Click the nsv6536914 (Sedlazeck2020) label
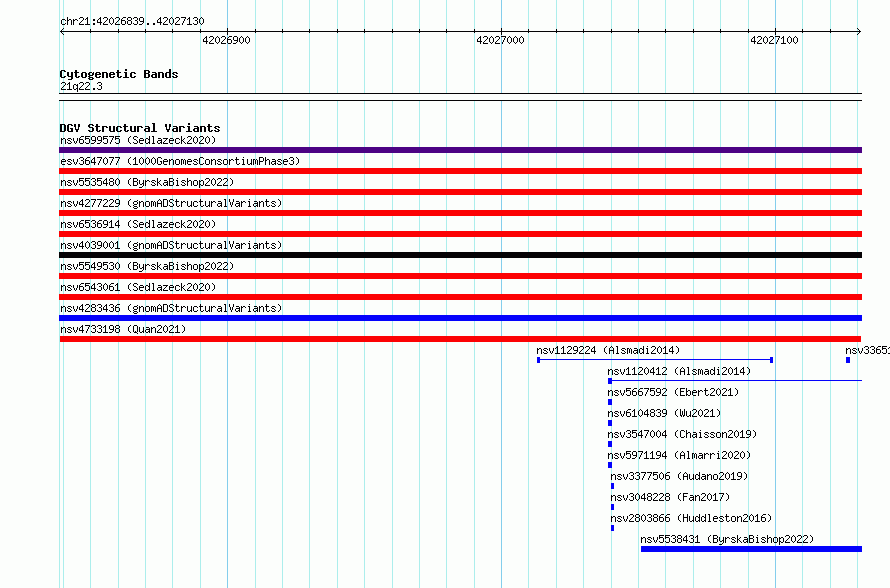Viewport: 890px width, 588px height. coord(138,224)
